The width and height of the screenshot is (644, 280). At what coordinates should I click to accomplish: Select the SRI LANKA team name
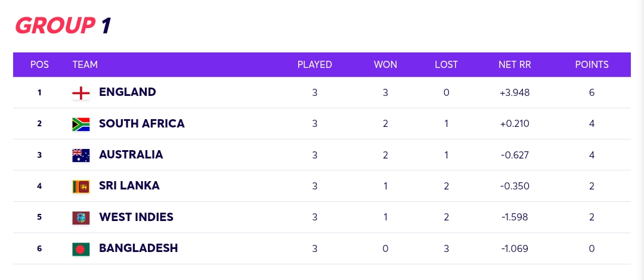coord(129,185)
